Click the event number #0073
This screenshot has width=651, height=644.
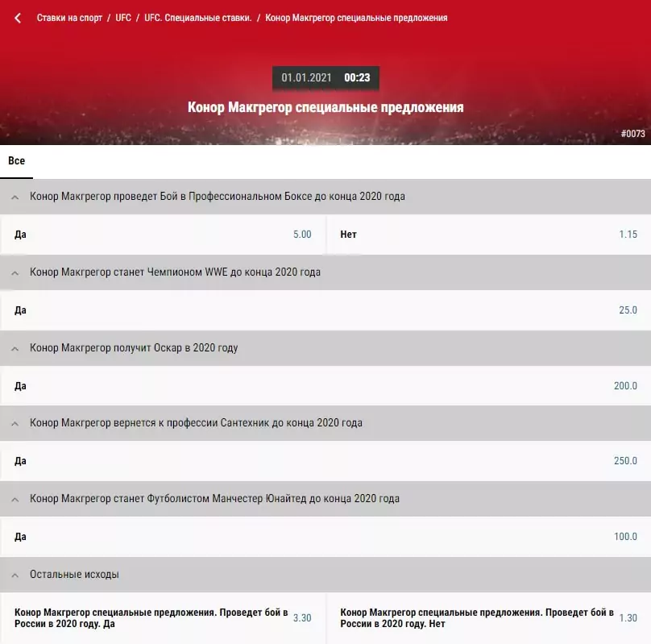(632, 134)
